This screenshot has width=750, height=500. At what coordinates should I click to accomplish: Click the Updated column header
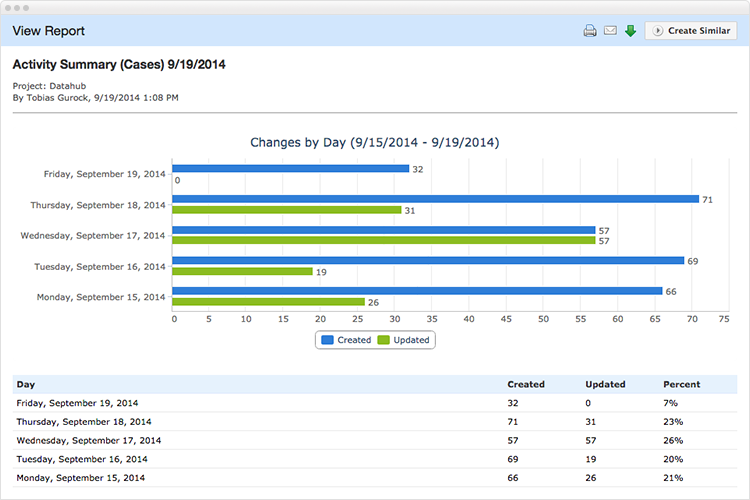tap(605, 384)
